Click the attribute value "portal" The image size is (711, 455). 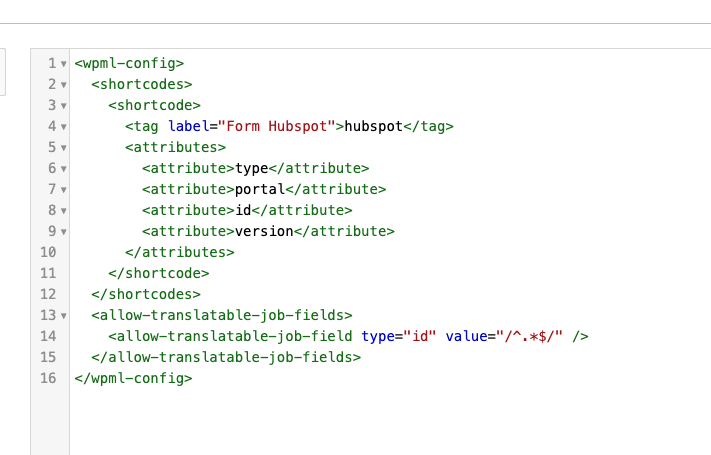(260, 189)
